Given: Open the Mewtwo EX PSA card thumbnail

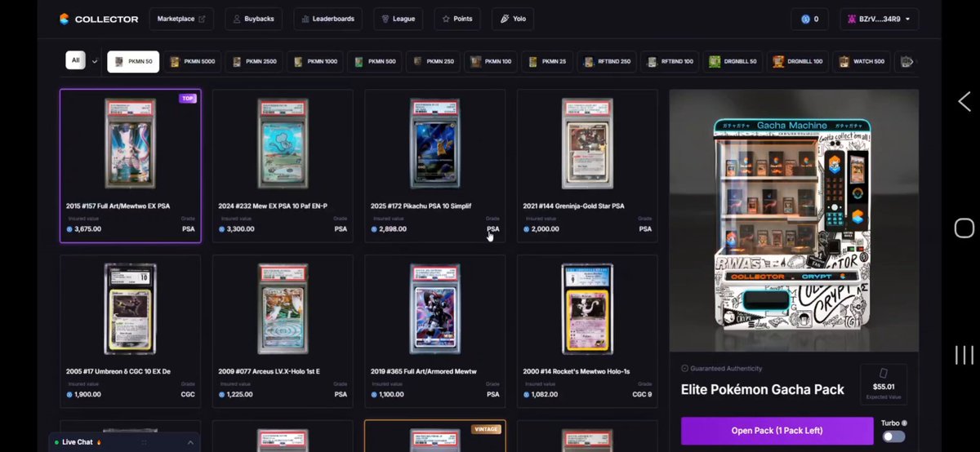Looking at the screenshot, I should (131, 144).
